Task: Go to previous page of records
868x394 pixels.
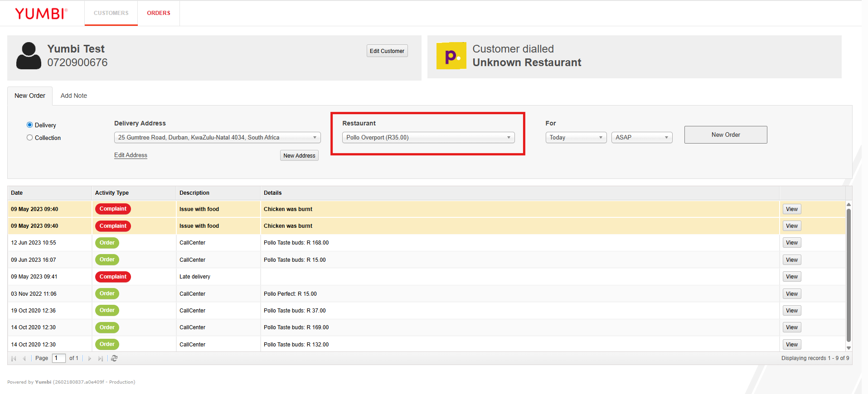Action: pyautogui.click(x=24, y=358)
